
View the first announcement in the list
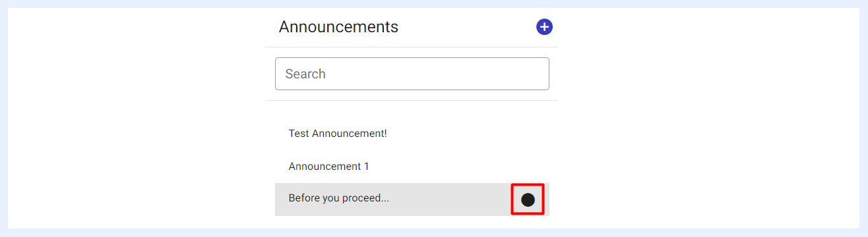[412, 134]
